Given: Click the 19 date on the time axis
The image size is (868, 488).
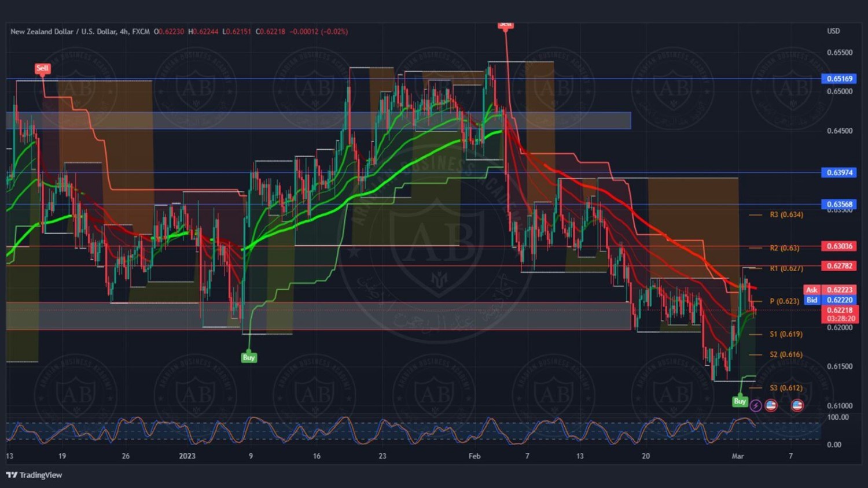Looking at the screenshot, I should click(x=62, y=456).
